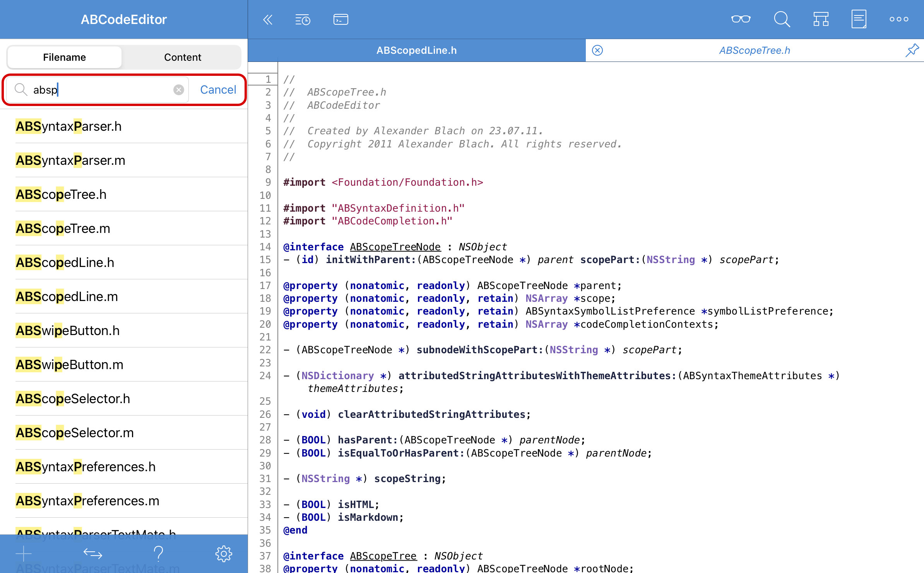
Task: Click the "ABCodeCompletion.h" import string
Action: click(x=392, y=221)
